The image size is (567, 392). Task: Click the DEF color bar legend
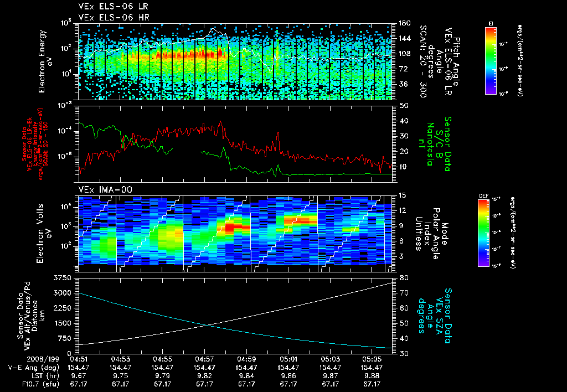(x=483, y=233)
